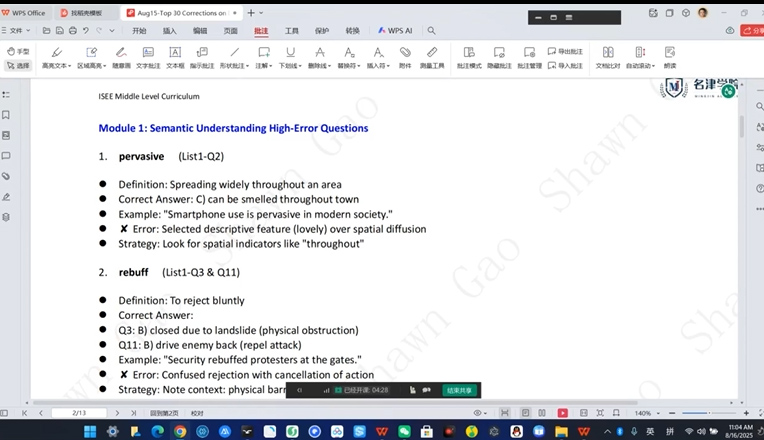
Task: Switch to the 手型 hand tool mode
Action: (x=18, y=51)
